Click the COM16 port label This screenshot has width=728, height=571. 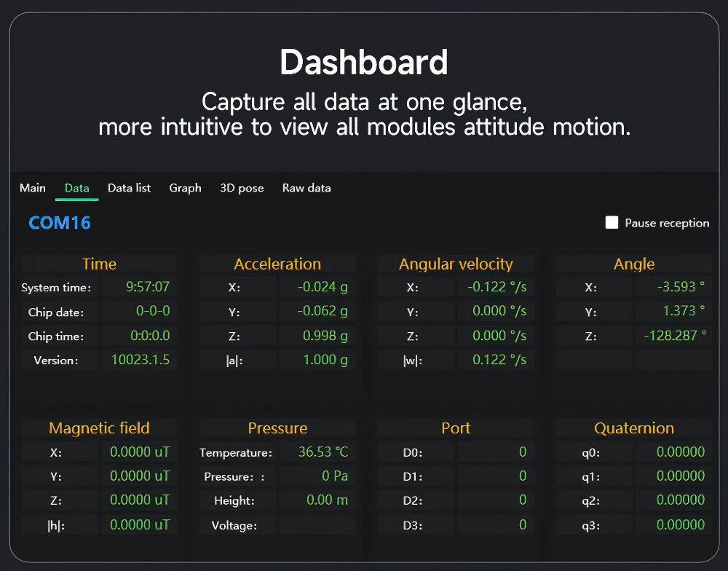point(60,223)
